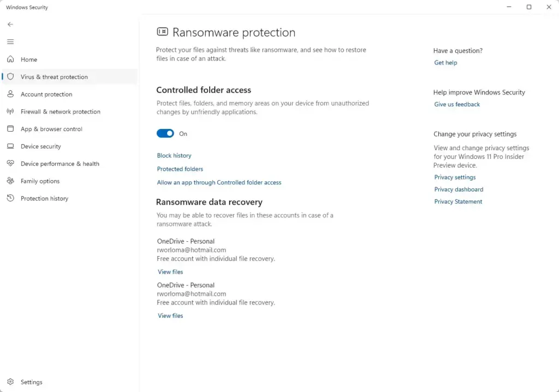Click the Settings gear icon
Viewport: 559px width, 392px height.
click(10, 382)
